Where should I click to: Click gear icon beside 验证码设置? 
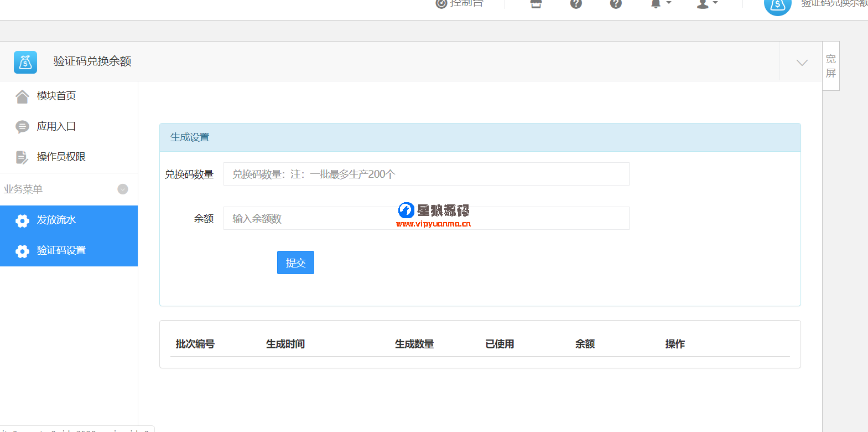pos(22,251)
